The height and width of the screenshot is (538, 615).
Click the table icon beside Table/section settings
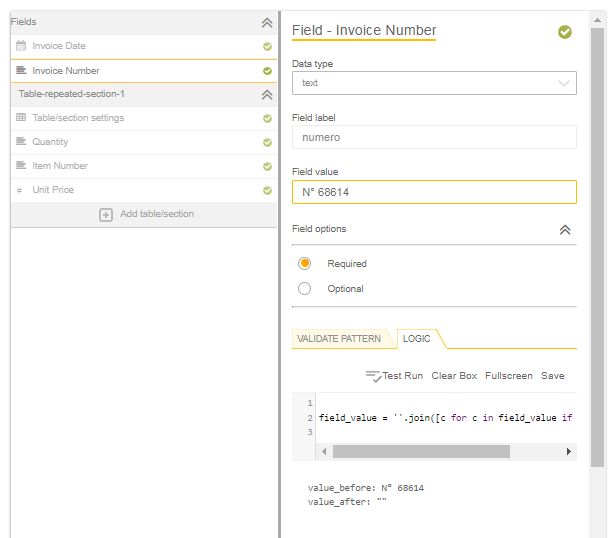21,117
